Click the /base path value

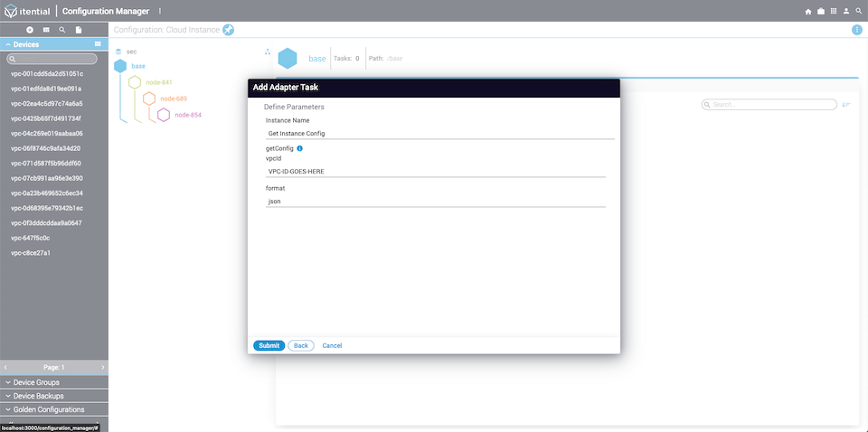click(395, 58)
